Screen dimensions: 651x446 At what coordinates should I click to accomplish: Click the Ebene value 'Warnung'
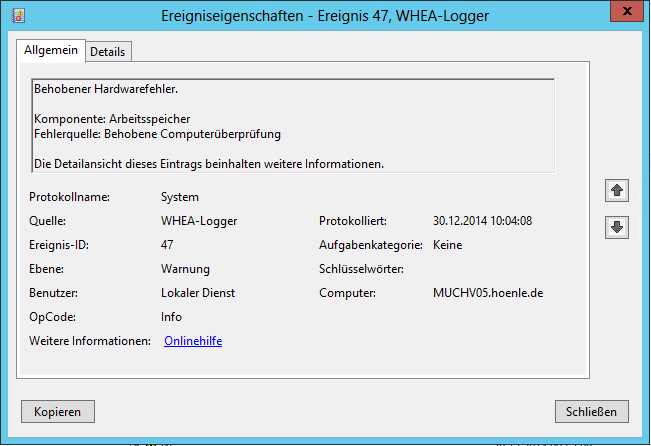pyautogui.click(x=185, y=269)
